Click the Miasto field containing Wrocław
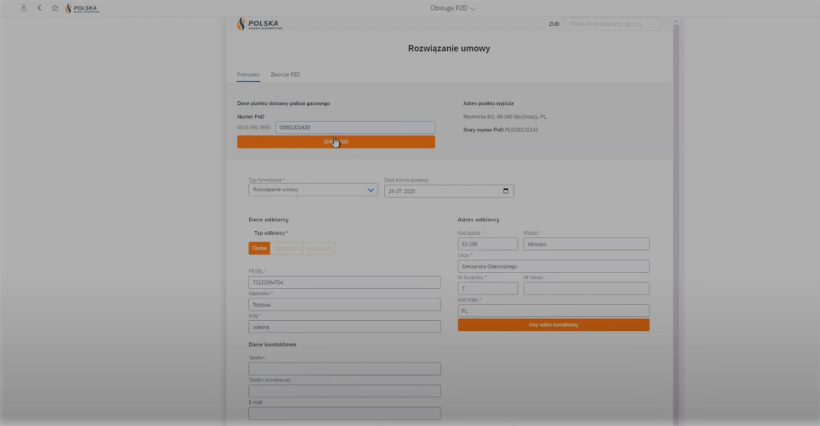 [586, 244]
